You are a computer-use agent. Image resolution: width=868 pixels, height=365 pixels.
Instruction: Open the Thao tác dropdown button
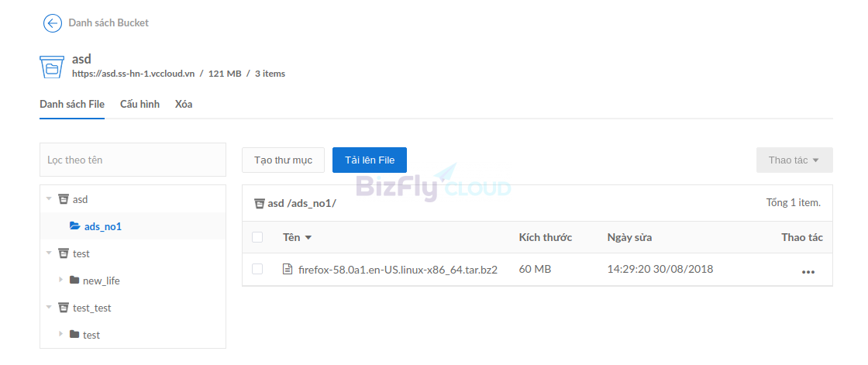(x=794, y=160)
